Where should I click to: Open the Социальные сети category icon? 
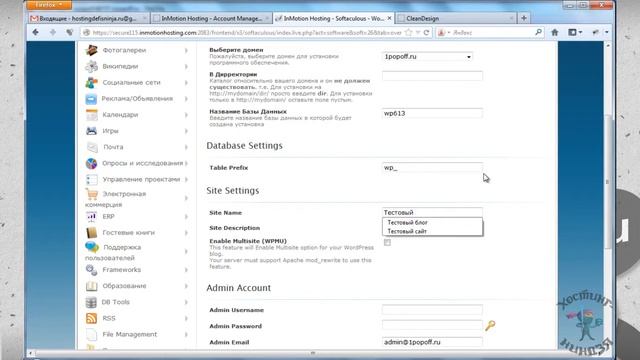click(x=91, y=82)
